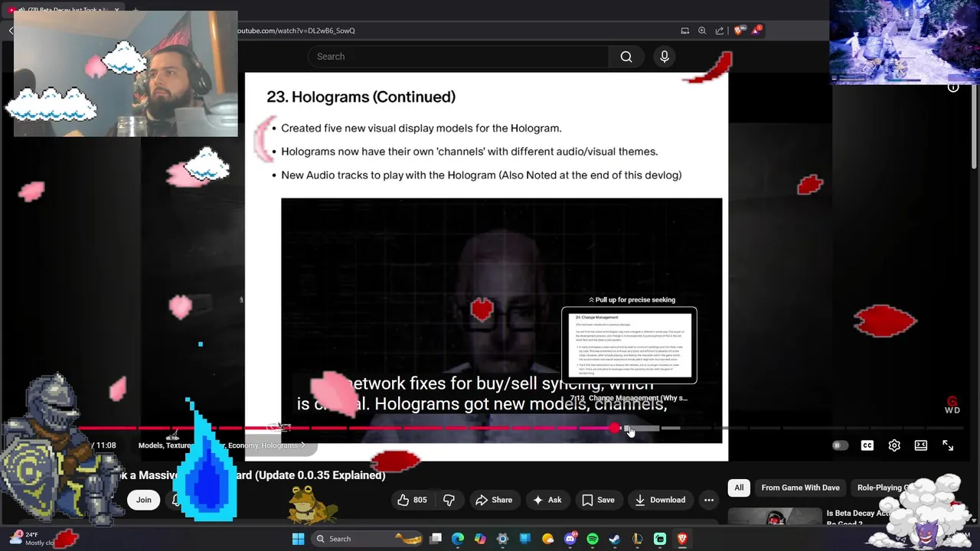This screenshot has width=980, height=551.
Task: Click the Ask button
Action: (x=547, y=500)
